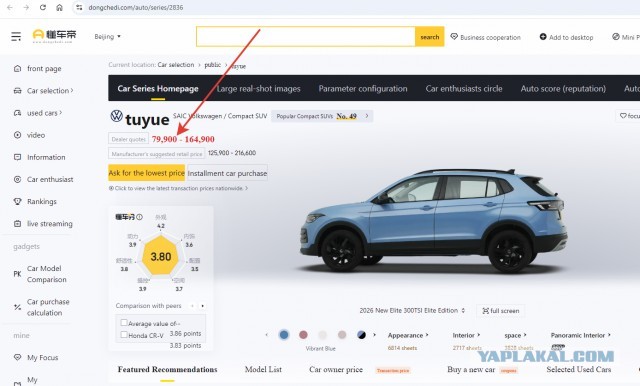Open the hamburger menu icon
The height and width of the screenshot is (386, 640).
coord(16,36)
